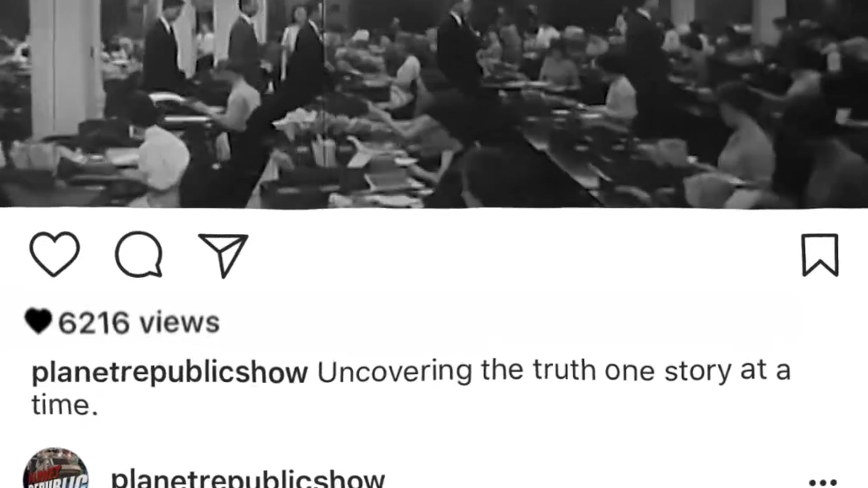Click the word time. on caption's second line
868x488 pixels.
(x=65, y=404)
